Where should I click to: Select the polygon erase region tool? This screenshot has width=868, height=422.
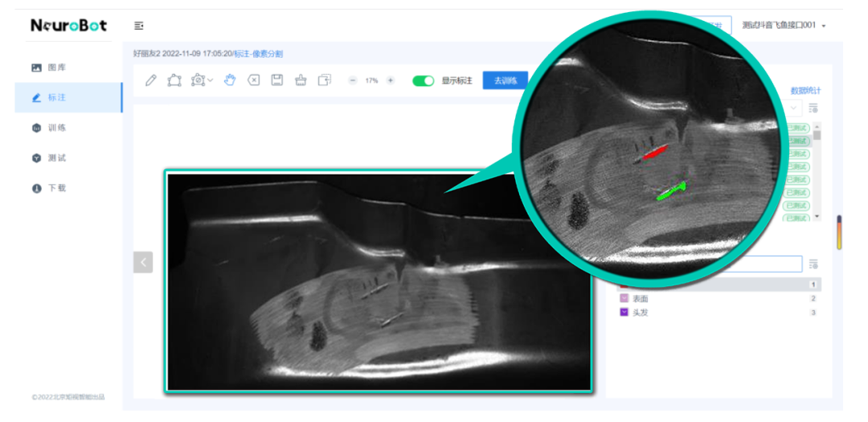tap(199, 80)
